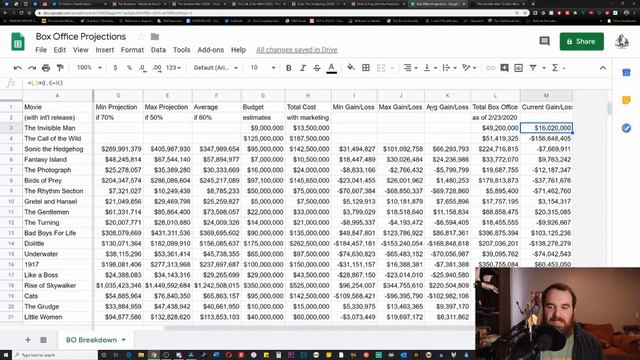The width and height of the screenshot is (640, 360).
Task: Click the Redo arrow in toolbar
Action: (x=32, y=68)
